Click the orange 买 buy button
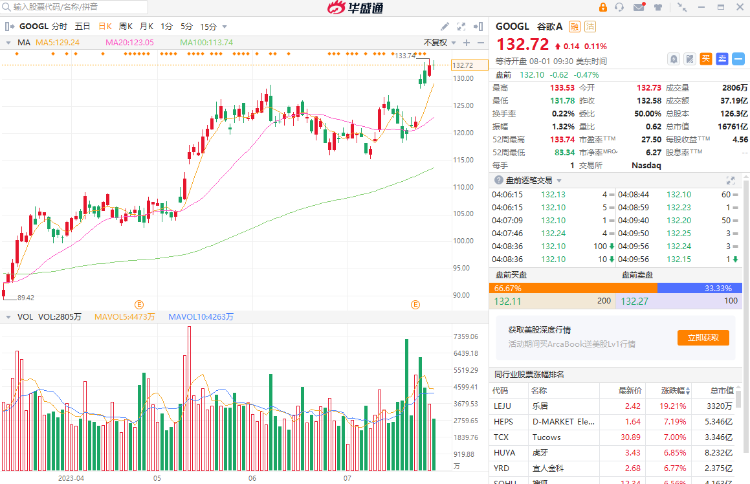 (706, 59)
